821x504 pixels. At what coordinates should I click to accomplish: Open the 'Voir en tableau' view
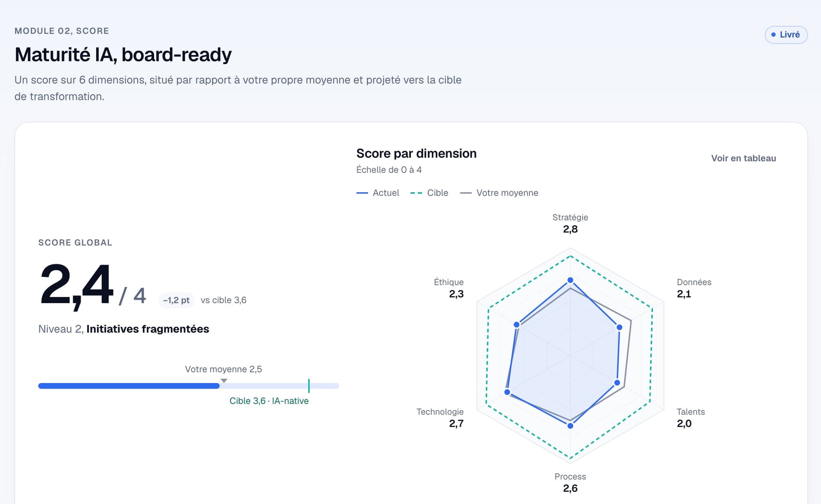click(743, 158)
